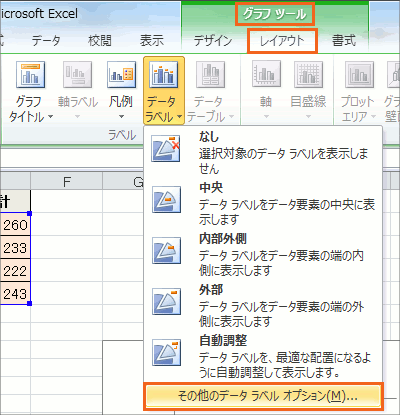Select the cell containing 260
This screenshot has height=415, width=400.
15,225
